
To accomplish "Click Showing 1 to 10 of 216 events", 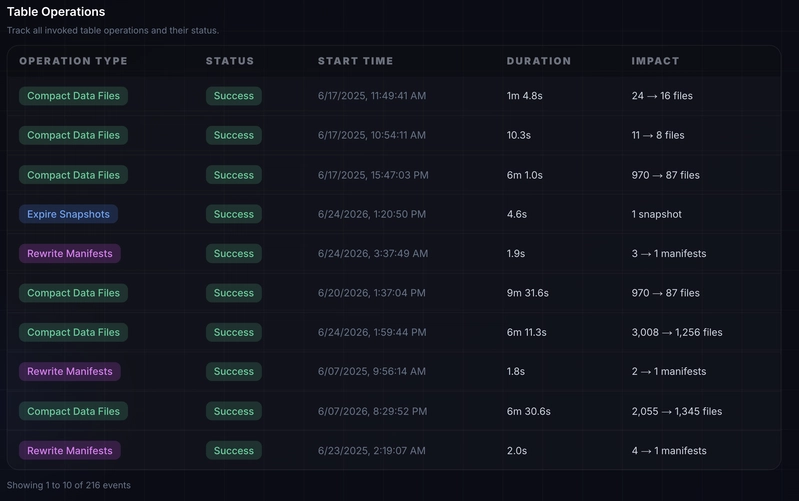I will [69, 485].
